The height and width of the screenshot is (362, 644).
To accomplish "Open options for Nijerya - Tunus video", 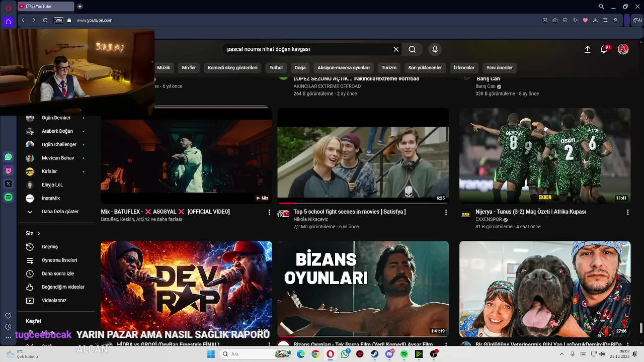I will coord(627,212).
